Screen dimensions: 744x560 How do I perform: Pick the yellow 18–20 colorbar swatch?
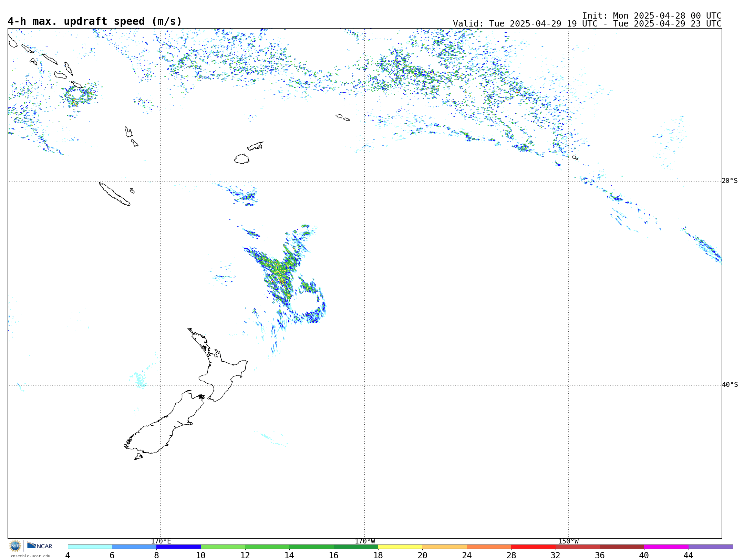[400, 547]
